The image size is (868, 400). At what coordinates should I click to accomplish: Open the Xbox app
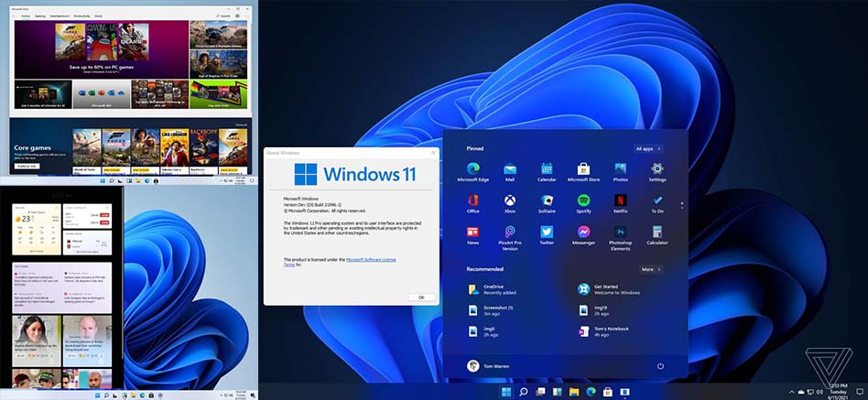point(510,203)
